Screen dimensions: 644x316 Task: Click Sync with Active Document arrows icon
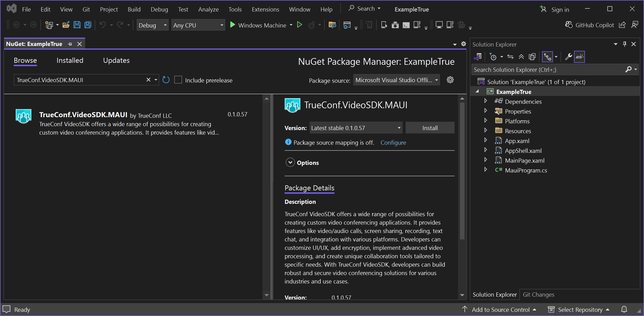coord(510,57)
